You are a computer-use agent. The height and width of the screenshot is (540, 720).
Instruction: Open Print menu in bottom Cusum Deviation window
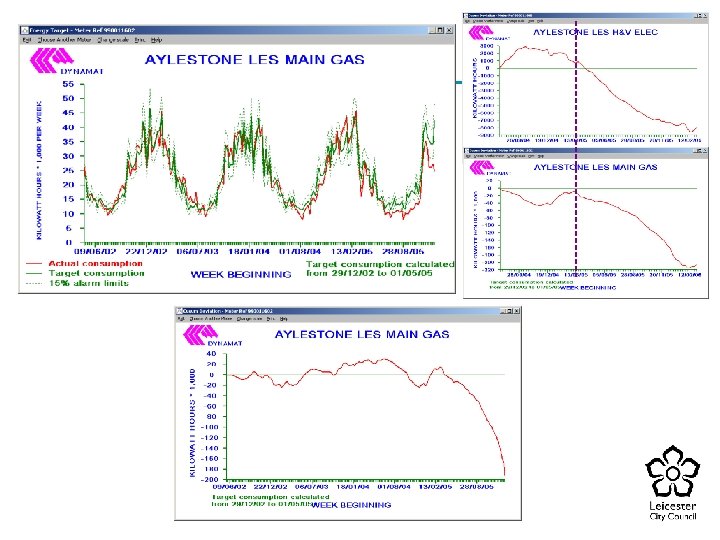(271, 319)
